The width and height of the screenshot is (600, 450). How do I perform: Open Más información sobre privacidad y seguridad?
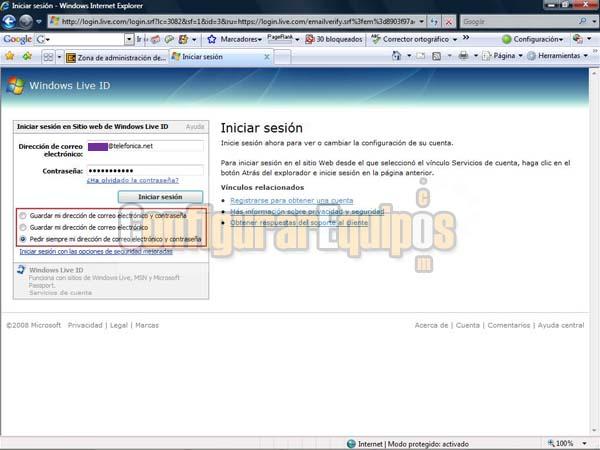coord(307,211)
